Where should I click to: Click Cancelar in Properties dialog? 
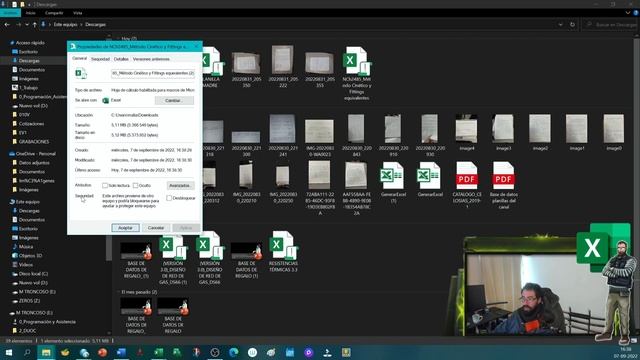[156, 228]
